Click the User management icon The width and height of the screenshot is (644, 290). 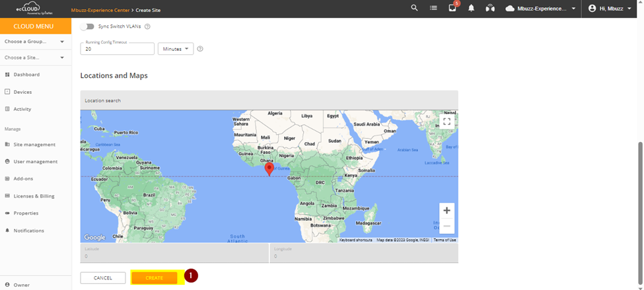[x=7, y=161]
